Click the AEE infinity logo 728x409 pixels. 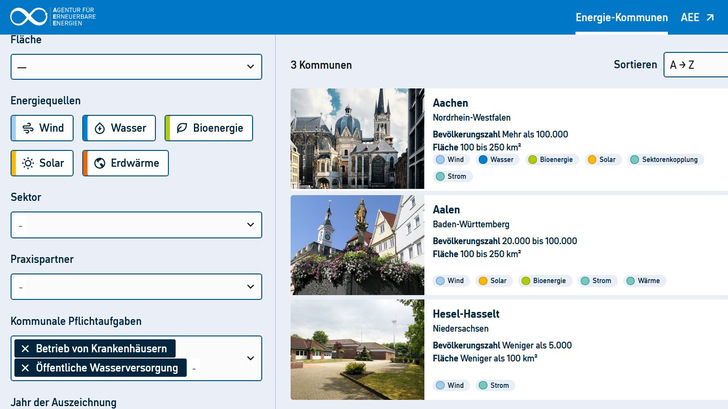click(x=27, y=16)
